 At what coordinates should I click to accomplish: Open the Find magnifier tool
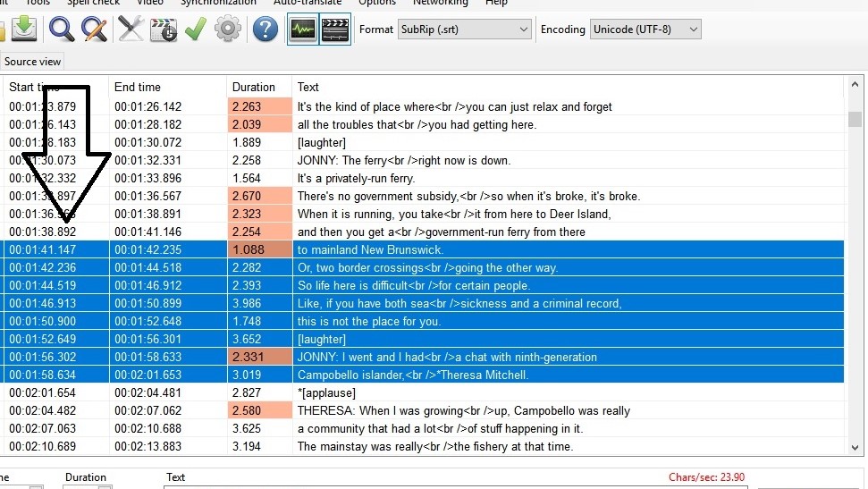[x=61, y=29]
